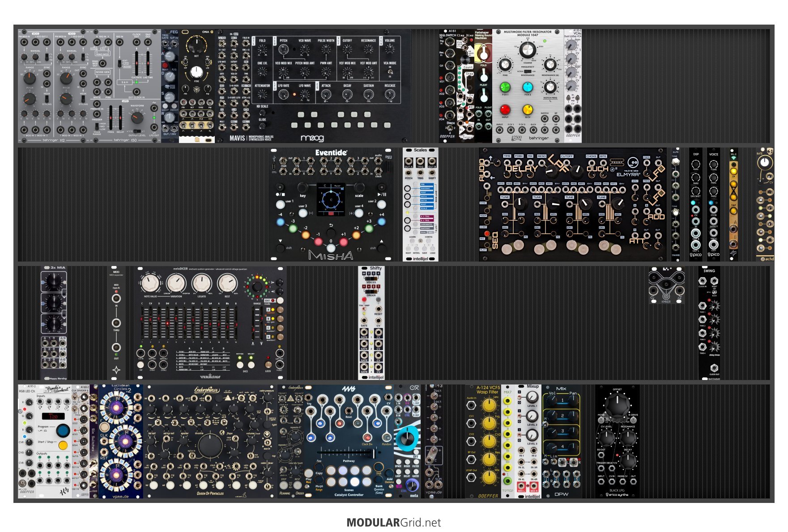Click the Play button on Catalyst Controller
This screenshot has height=532, width=788.
(x=309, y=473)
